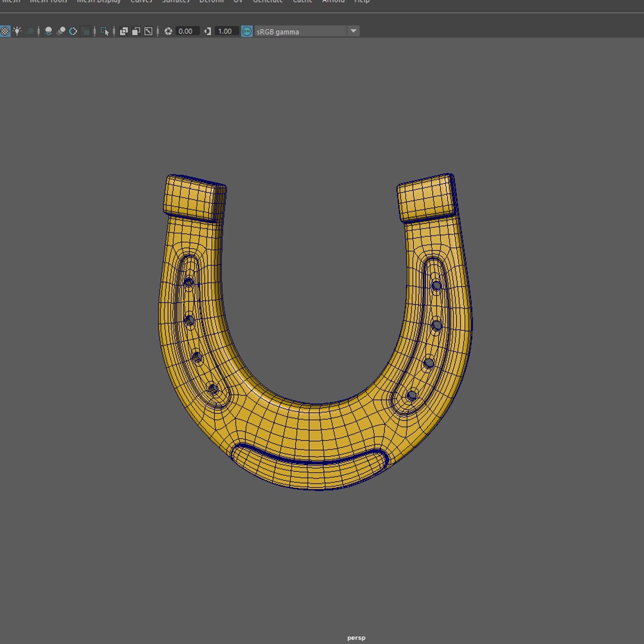This screenshot has width=644, height=644.
Task: Toggle Multisample Anti-aliasing ring icon
Action: [73, 31]
